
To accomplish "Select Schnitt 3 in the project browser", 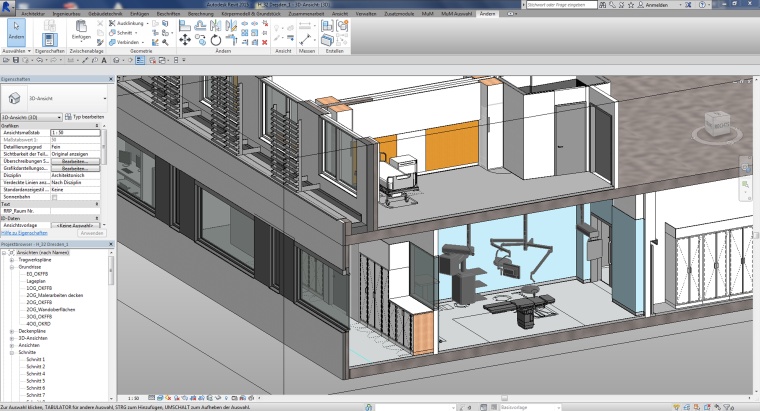I will (36, 373).
